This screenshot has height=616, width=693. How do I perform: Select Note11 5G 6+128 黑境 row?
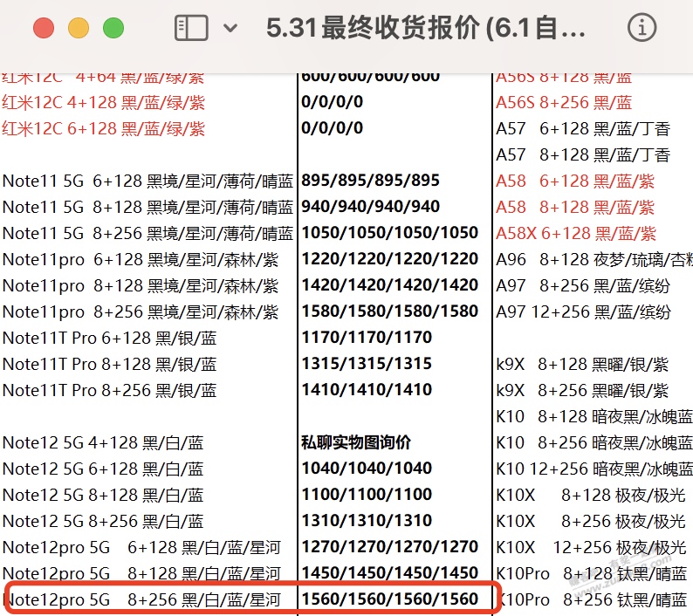(148, 181)
